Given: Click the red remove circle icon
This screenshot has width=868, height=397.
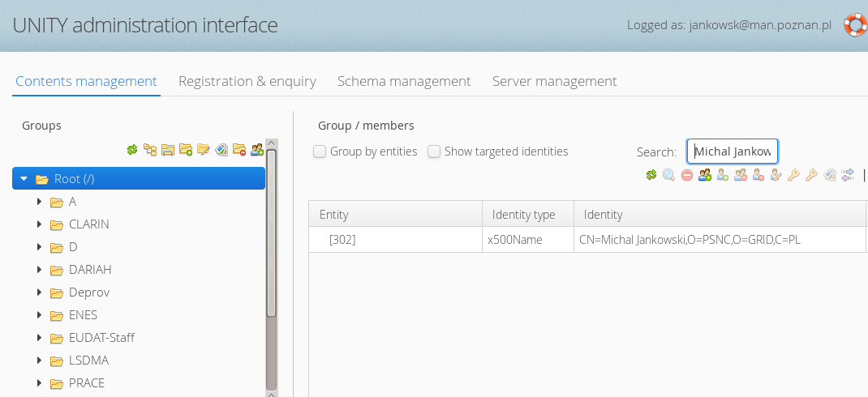Looking at the screenshot, I should click(686, 174).
